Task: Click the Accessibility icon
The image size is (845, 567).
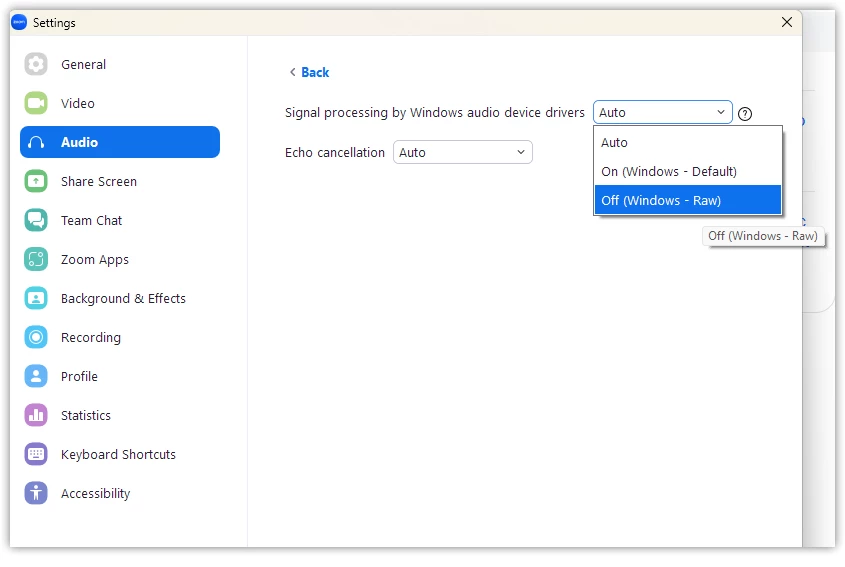Action: tap(36, 493)
